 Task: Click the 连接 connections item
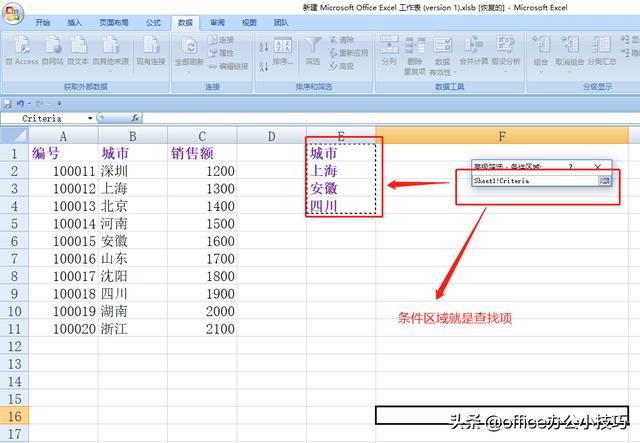[x=221, y=40]
